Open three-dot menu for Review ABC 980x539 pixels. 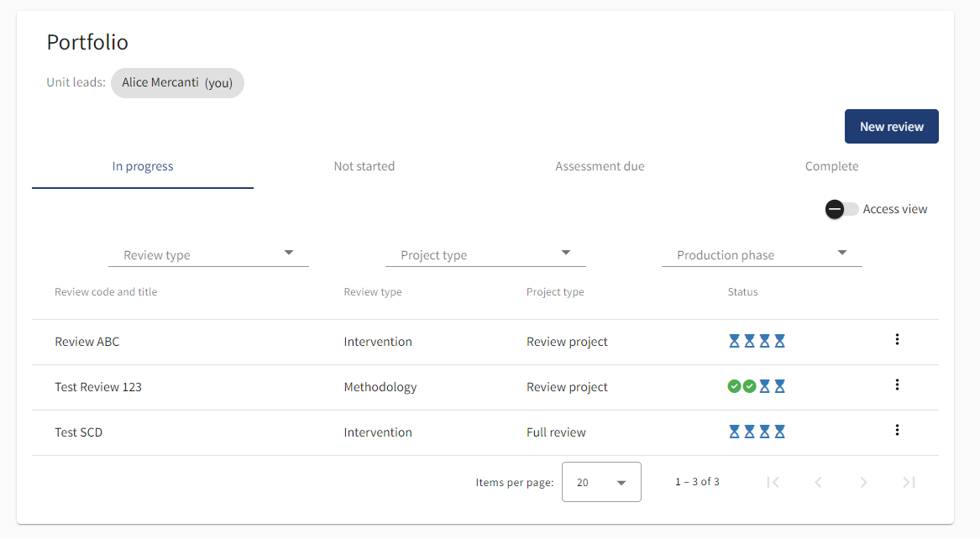897,340
